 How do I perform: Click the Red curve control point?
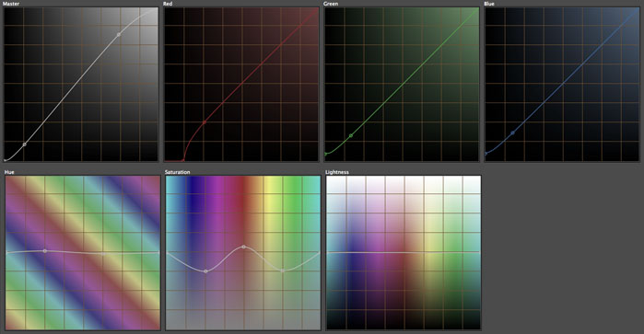205,122
